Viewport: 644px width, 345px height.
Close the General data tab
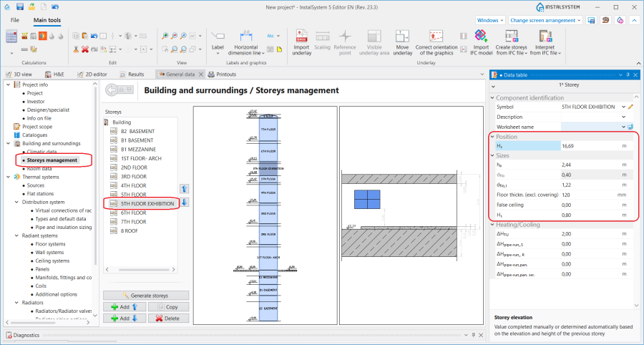click(x=201, y=74)
